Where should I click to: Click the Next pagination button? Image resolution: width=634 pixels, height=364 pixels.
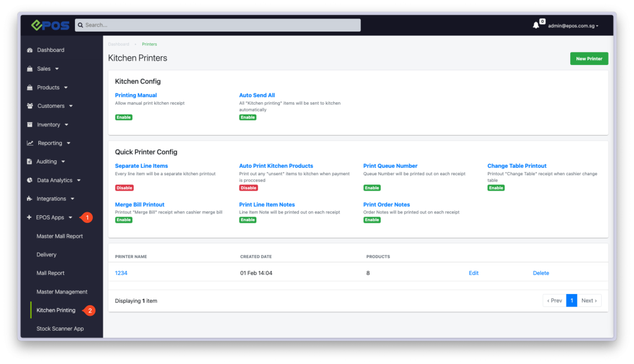pyautogui.click(x=589, y=301)
